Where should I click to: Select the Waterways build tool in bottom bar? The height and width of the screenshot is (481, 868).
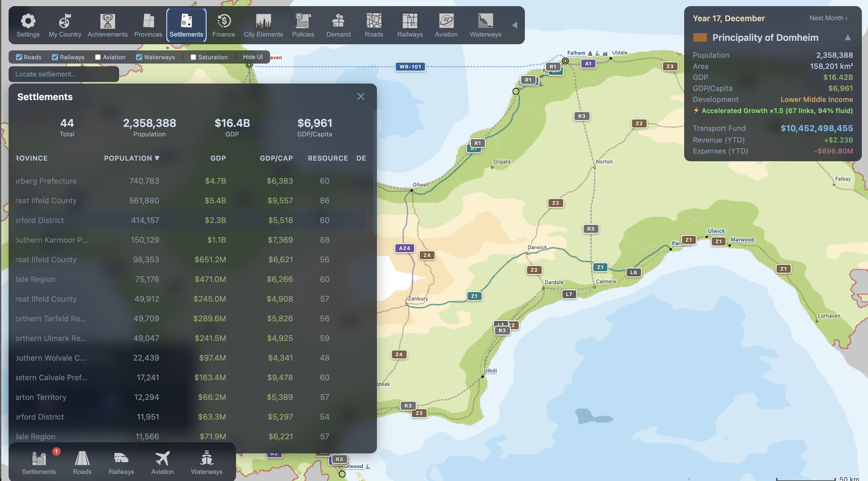click(x=207, y=462)
